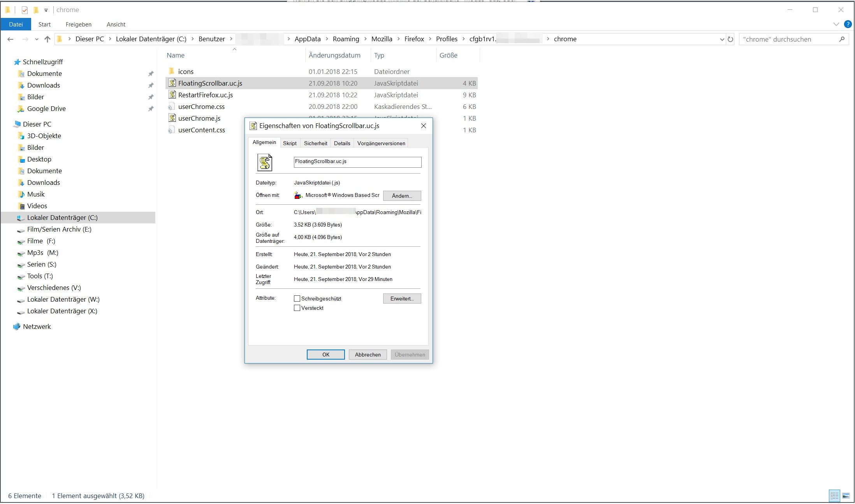Enable the Versteckt attribute checkbox

tap(297, 308)
